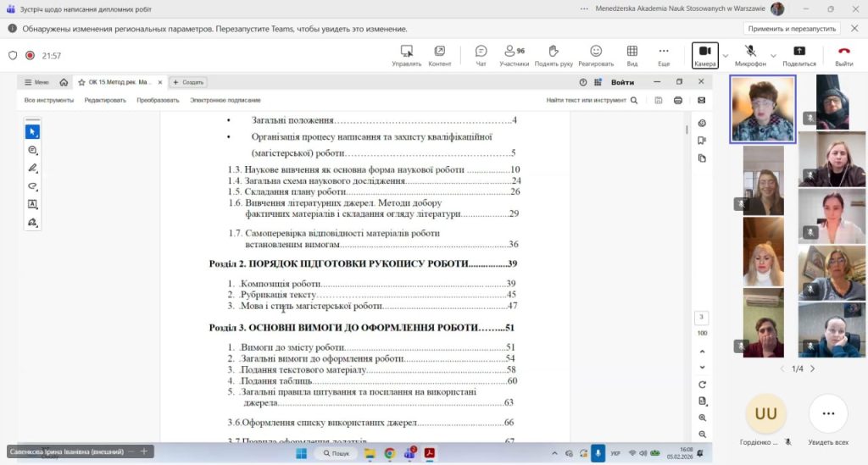Open the Teams chat panel

pos(481,55)
